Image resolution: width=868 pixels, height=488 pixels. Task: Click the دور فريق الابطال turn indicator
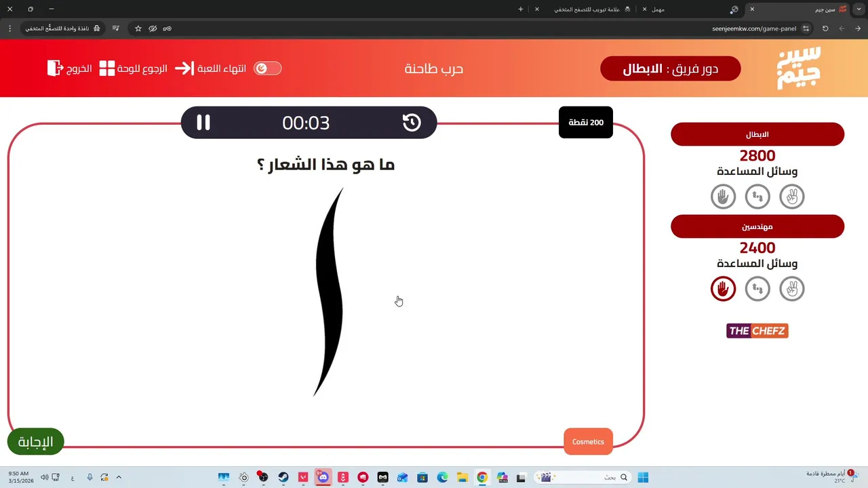point(670,68)
